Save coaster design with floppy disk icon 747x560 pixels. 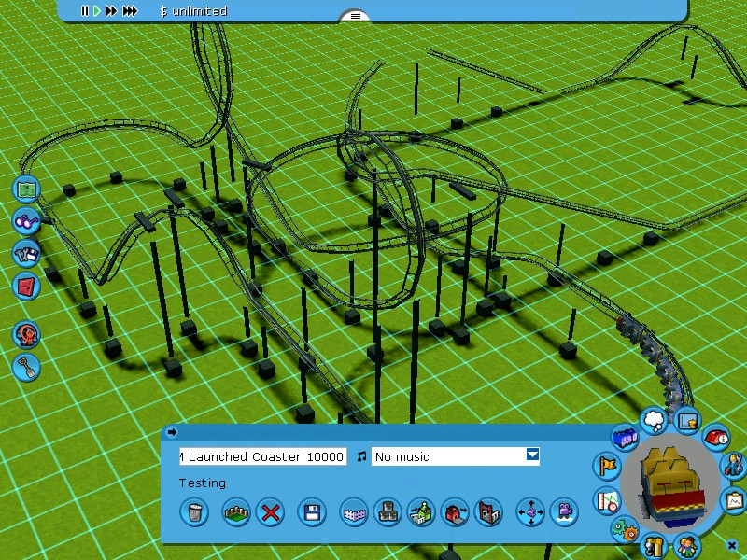coord(312,511)
